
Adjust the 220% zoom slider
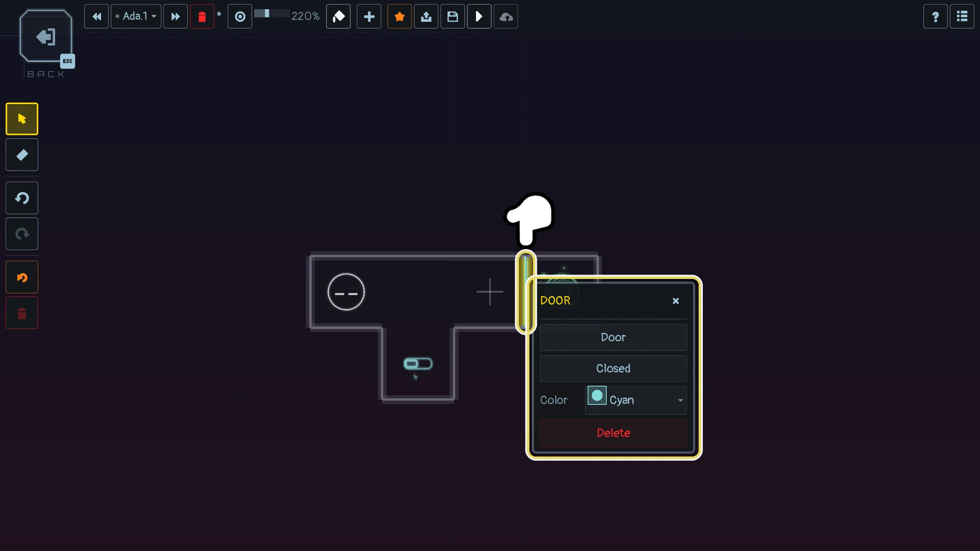click(x=272, y=13)
